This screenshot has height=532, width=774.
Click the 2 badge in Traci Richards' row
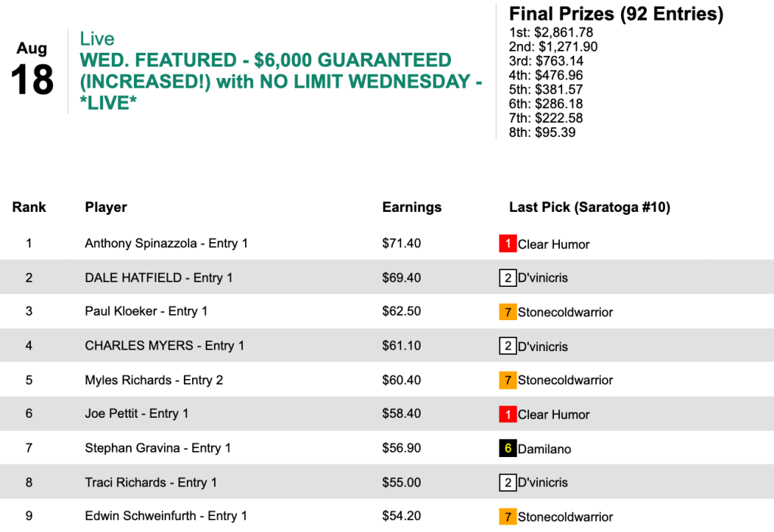[x=507, y=482]
